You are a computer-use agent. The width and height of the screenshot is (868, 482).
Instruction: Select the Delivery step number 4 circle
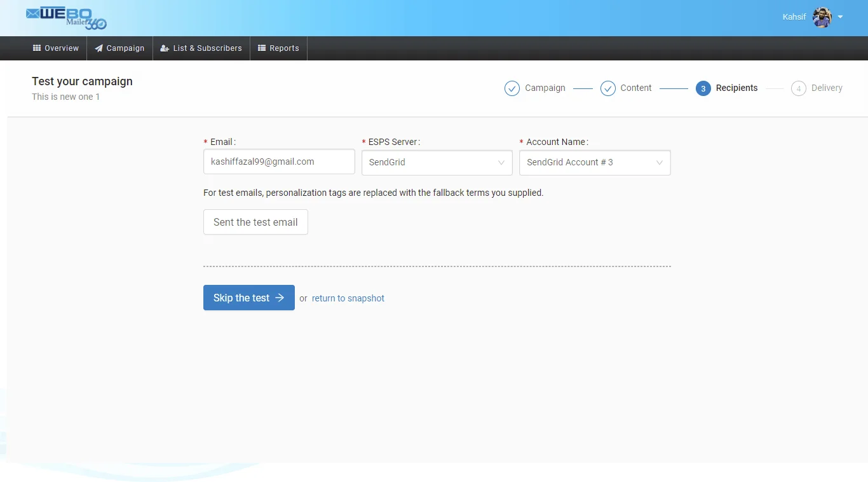click(x=799, y=88)
